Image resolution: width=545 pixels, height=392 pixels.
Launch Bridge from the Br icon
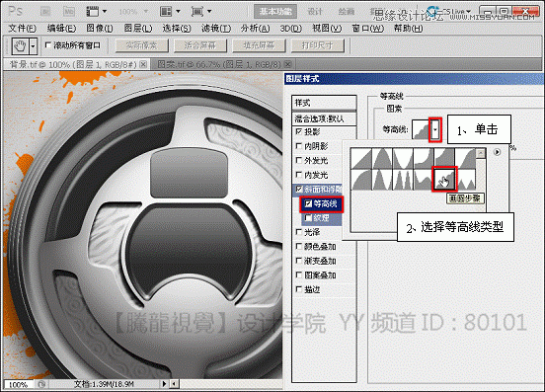click(45, 12)
